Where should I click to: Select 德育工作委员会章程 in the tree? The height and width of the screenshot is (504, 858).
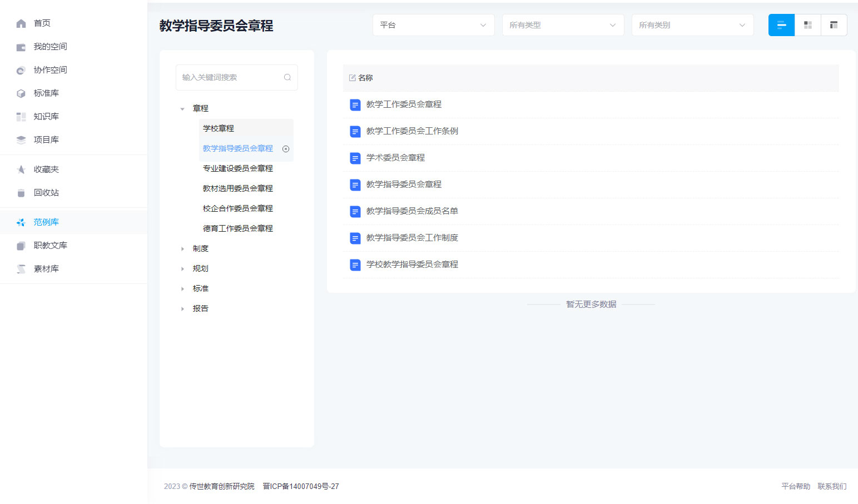(x=238, y=228)
